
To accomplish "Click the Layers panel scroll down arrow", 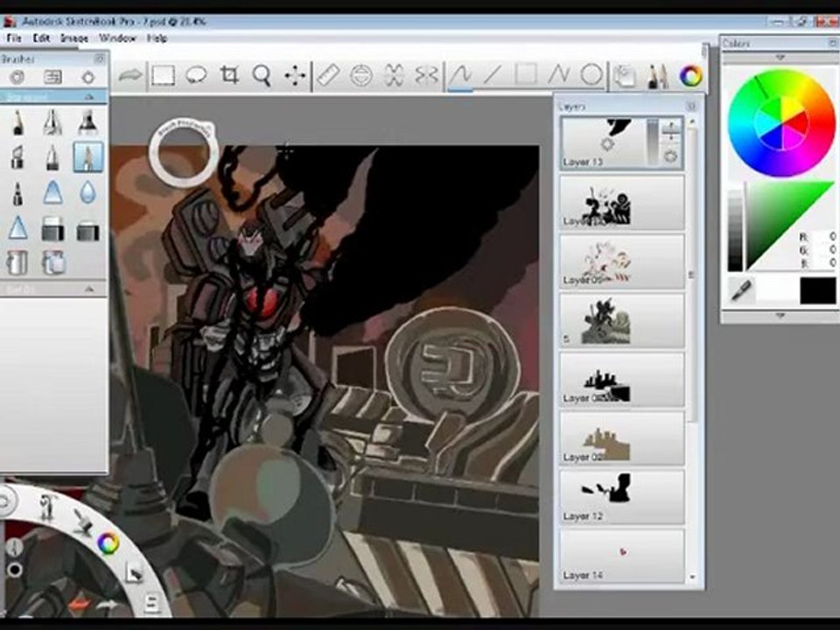I will 692,577.
